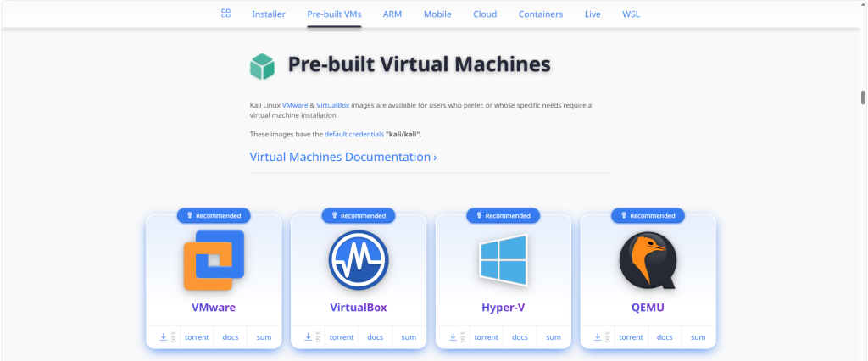Click the "kali/kali" credentials text
The width and height of the screenshot is (868, 361).
point(403,134)
